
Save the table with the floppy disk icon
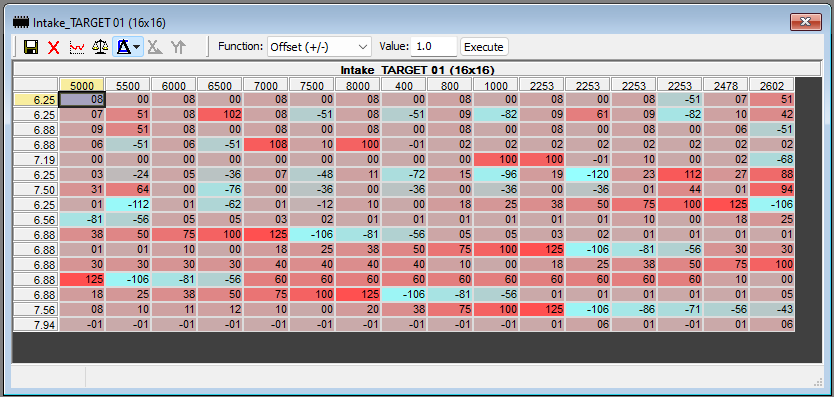31,47
